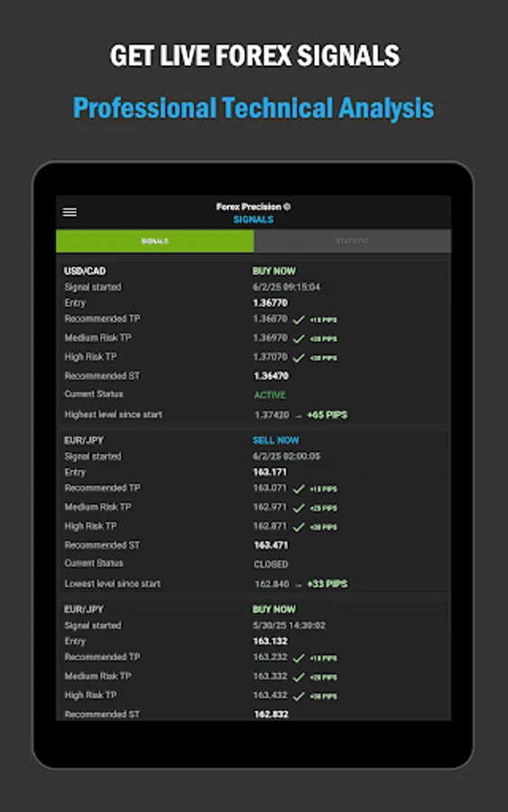Click the checkmark next to 1.36970
The height and width of the screenshot is (812, 508).
[299, 339]
